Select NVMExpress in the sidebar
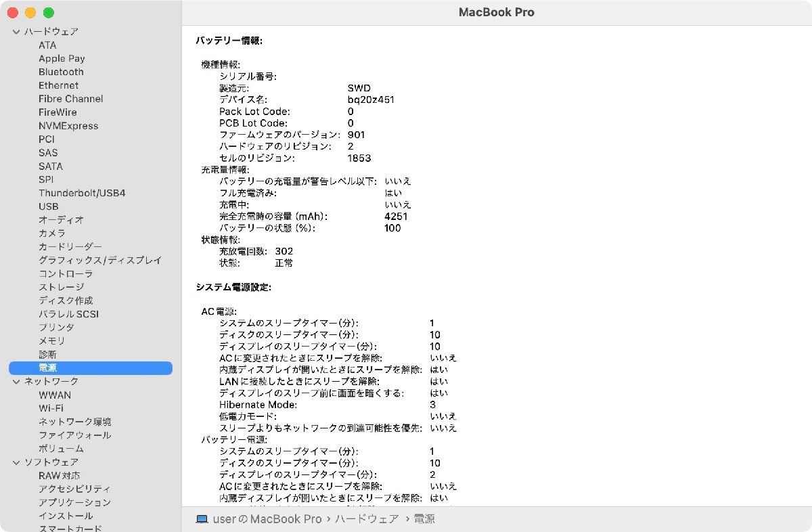The image size is (812, 532). [x=68, y=126]
